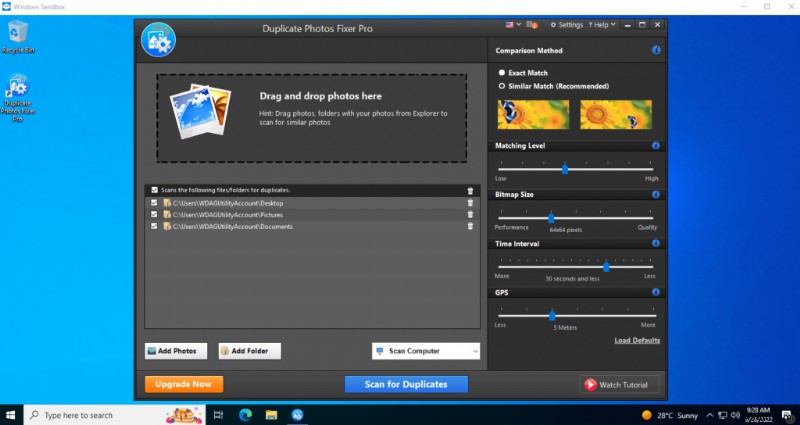Screen dimensions: 800x425
Task: Select Similar Match (Recommended) option
Action: (x=554, y=86)
